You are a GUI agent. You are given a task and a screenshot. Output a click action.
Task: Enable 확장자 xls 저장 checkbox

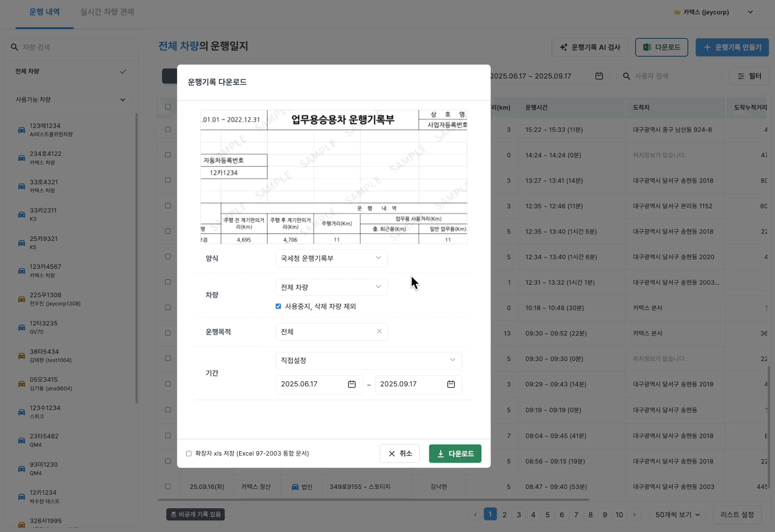pos(189,453)
